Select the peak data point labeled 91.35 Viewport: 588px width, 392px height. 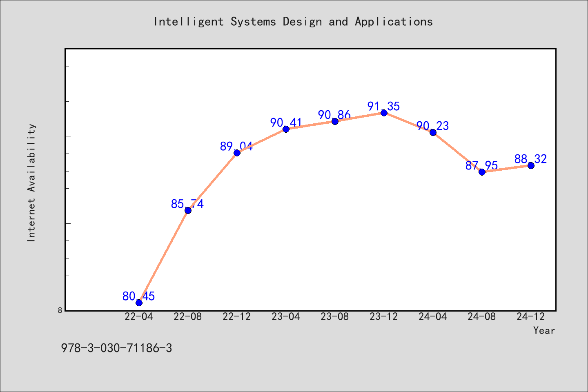pos(384,113)
